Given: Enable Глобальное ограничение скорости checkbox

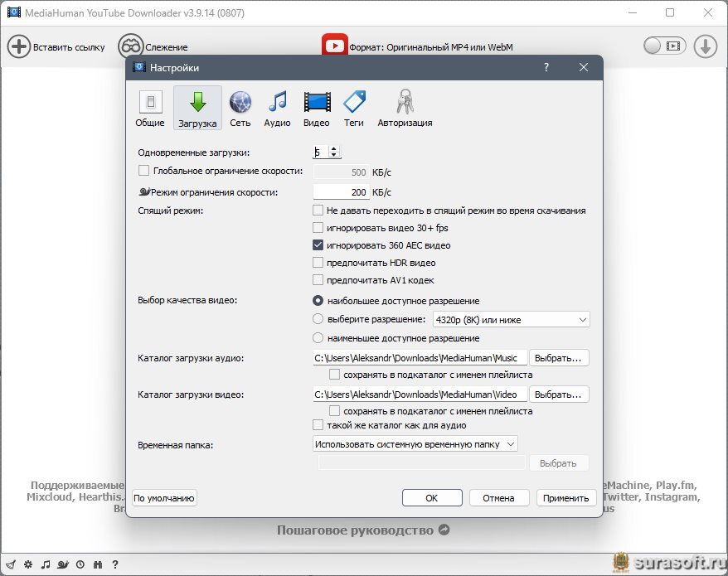Looking at the screenshot, I should tap(143, 171).
